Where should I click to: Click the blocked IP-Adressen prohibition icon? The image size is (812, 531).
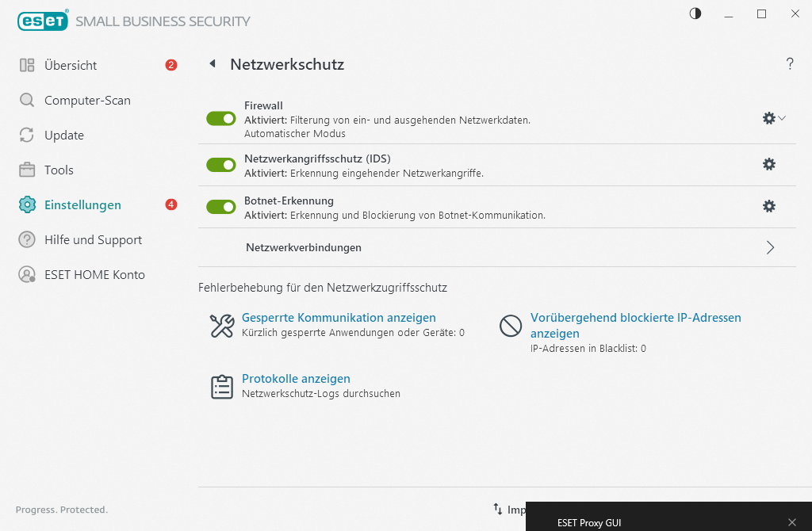(x=510, y=325)
